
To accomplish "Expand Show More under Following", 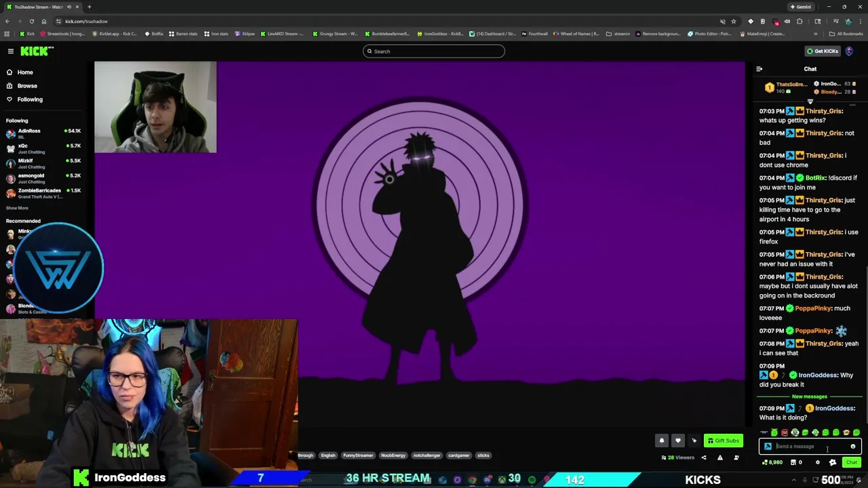I will [x=18, y=208].
